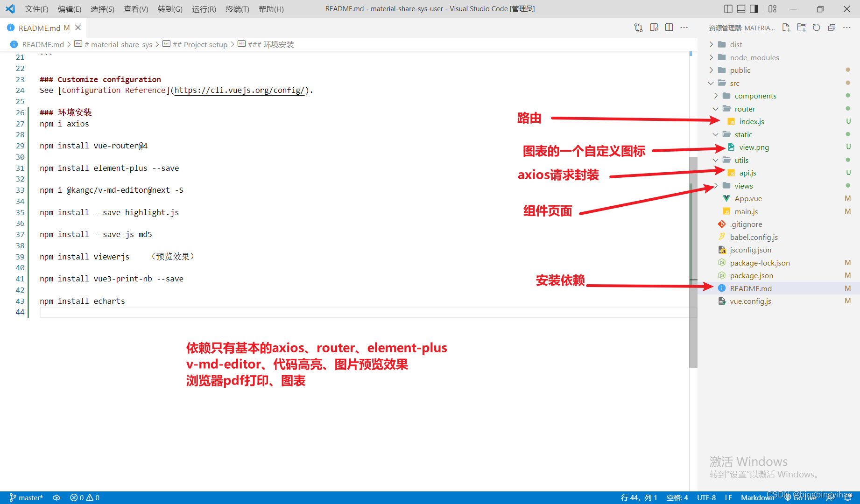Screen dimensions: 860x504
Task: Click the editor vertical scrollbar
Action: (693, 262)
